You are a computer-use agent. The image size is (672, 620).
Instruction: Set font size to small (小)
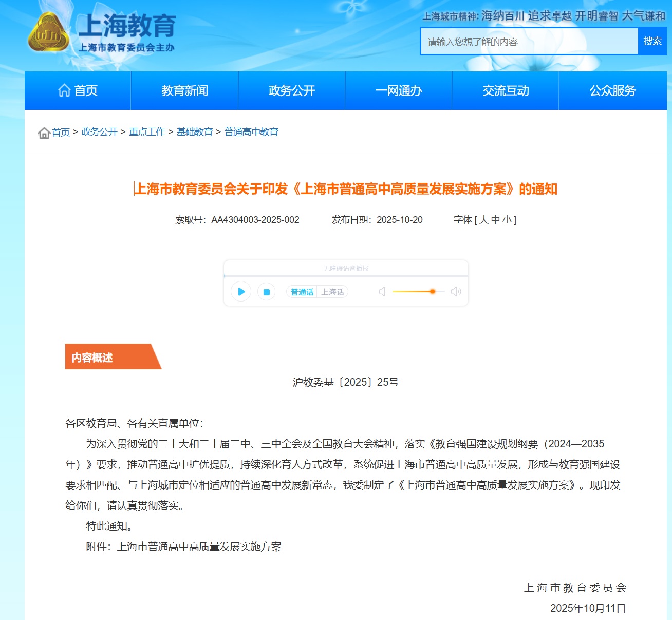pos(507,220)
